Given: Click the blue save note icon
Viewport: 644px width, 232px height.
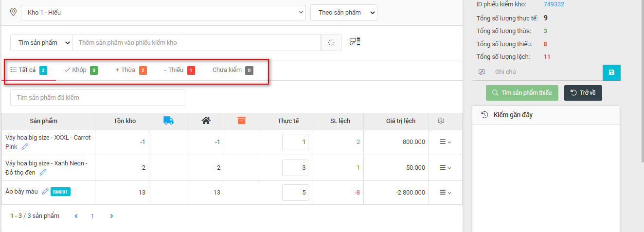Looking at the screenshot, I should pos(611,72).
